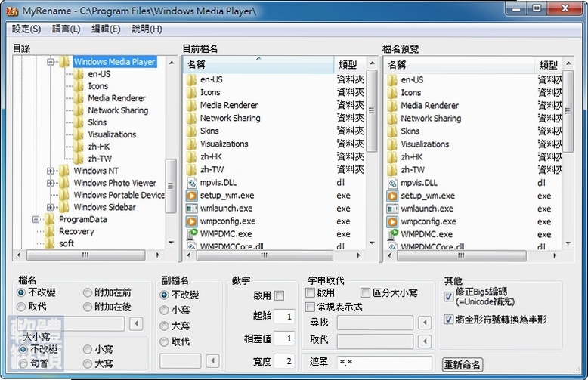This screenshot has width=588, height=380.
Task: Click the 遮罩 mask input field
Action: [384, 363]
